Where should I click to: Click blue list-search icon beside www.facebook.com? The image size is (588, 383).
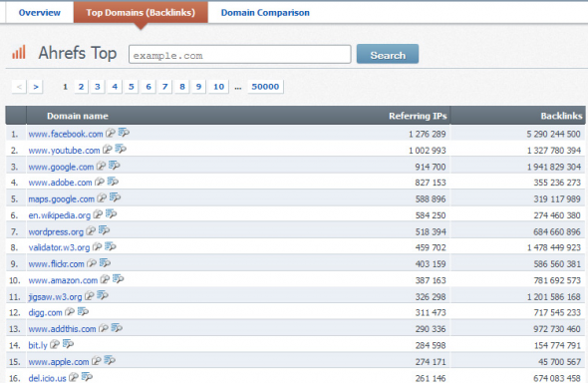click(x=124, y=133)
